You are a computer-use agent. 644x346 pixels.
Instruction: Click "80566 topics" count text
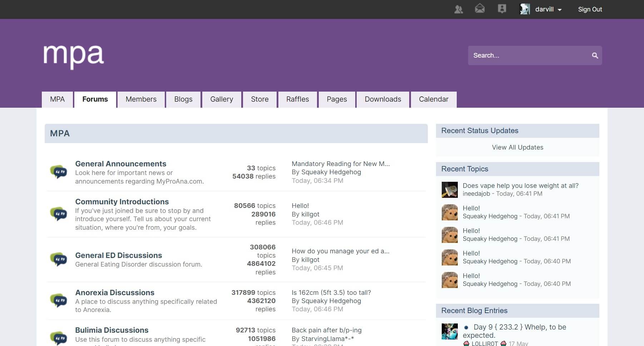pyautogui.click(x=255, y=206)
